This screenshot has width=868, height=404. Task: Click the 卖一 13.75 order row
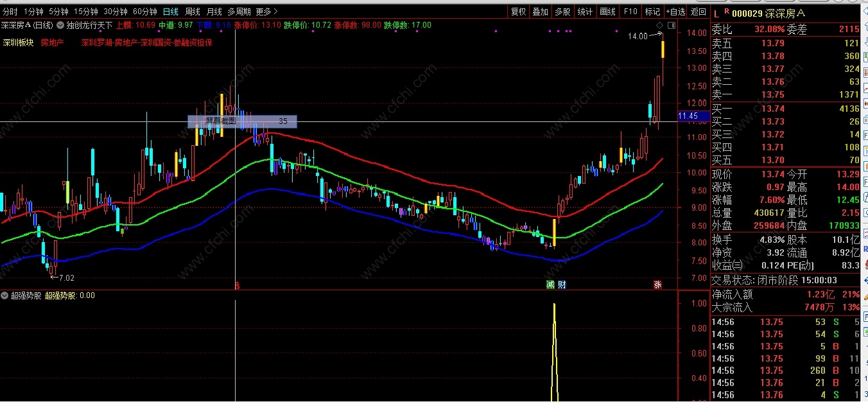(x=785, y=94)
